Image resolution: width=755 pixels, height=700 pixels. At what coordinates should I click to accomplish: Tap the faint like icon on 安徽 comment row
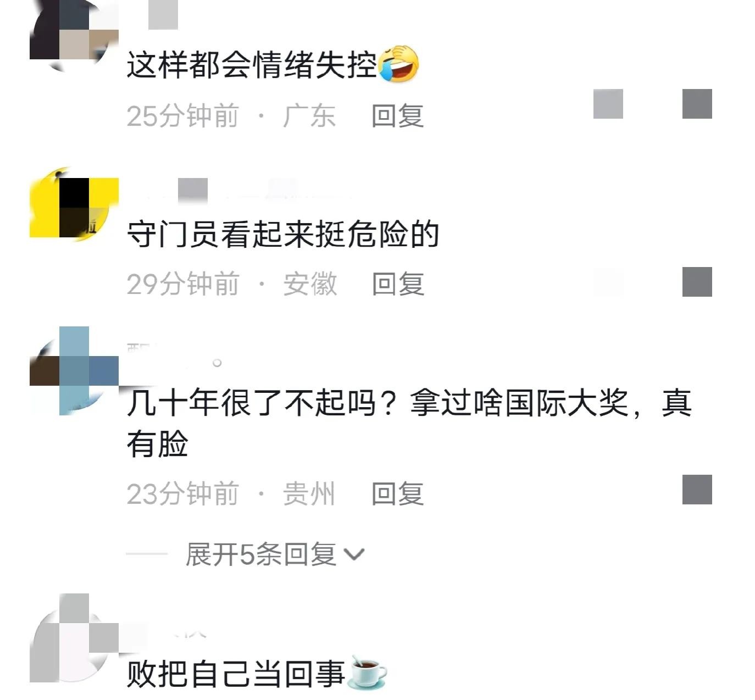(x=608, y=282)
